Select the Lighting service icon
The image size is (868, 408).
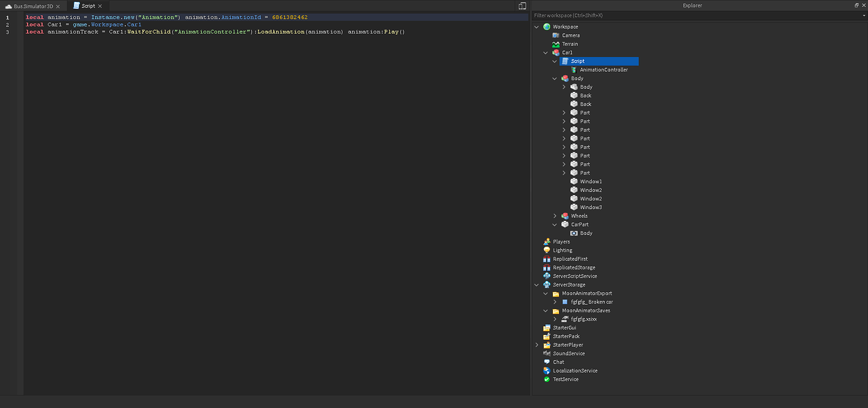pos(547,250)
